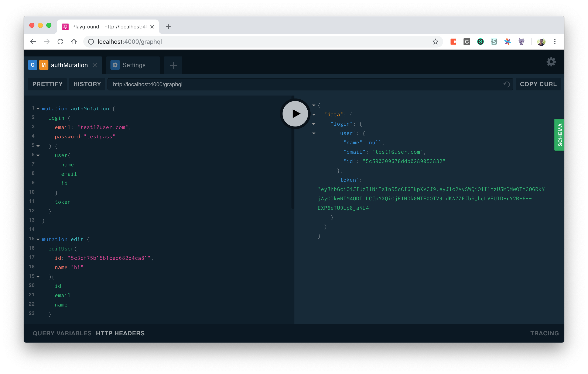Open the red-orange browser extension
588x374 pixels.
coord(454,42)
